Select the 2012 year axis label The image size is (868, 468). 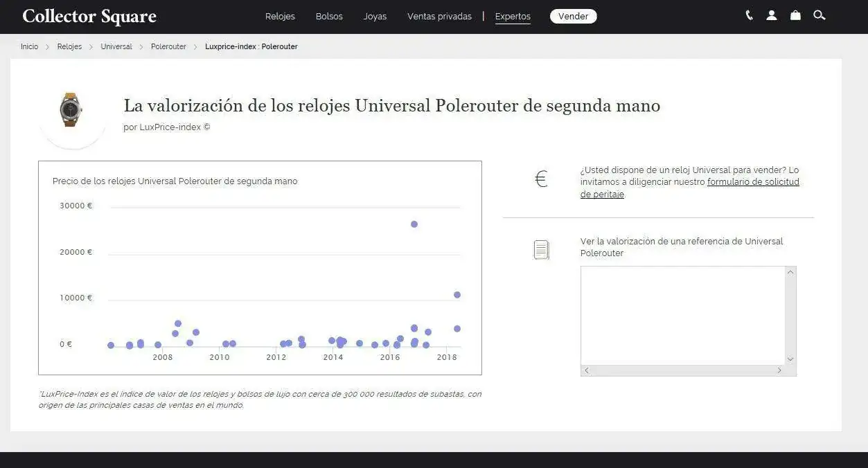pyautogui.click(x=276, y=357)
